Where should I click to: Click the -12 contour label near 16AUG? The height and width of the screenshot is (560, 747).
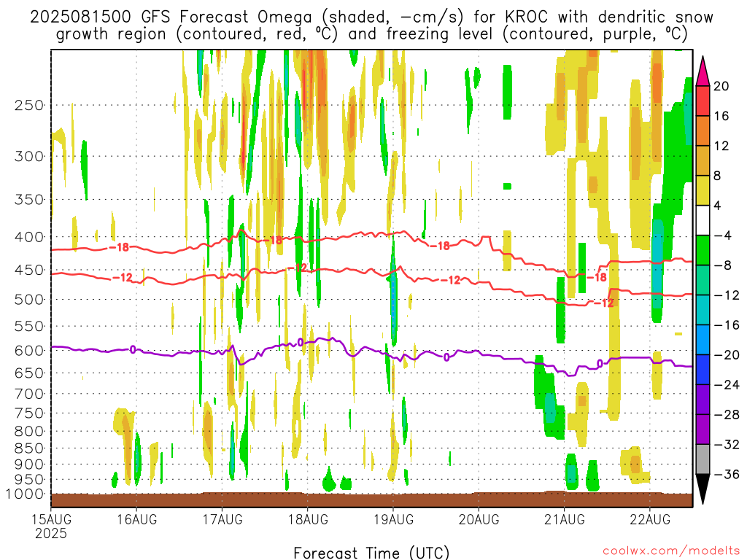coord(123,278)
